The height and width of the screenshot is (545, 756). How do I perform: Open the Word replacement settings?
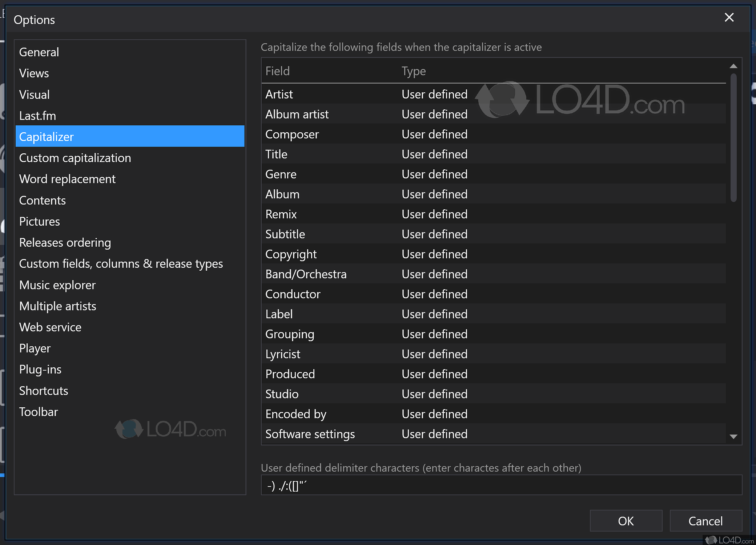point(67,179)
